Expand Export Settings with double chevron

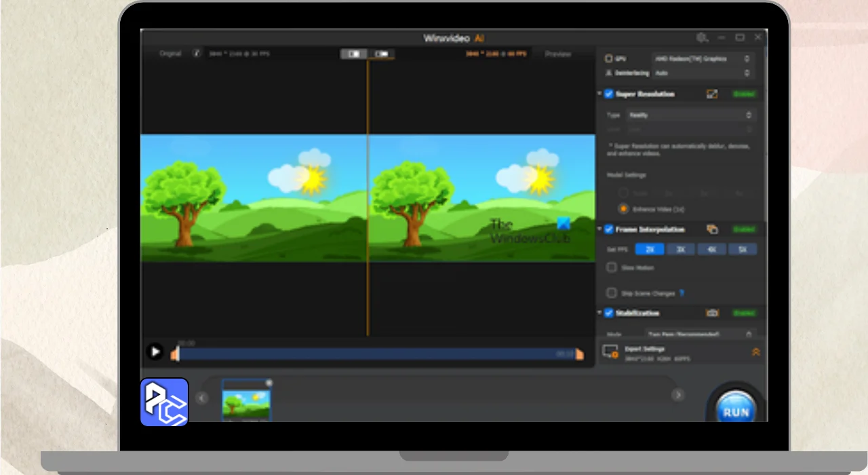[x=755, y=352]
